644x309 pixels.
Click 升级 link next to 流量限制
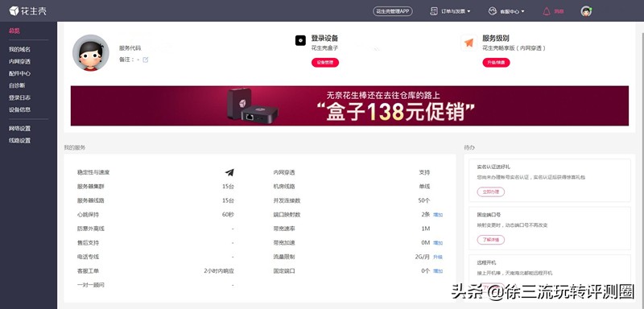coord(438,257)
